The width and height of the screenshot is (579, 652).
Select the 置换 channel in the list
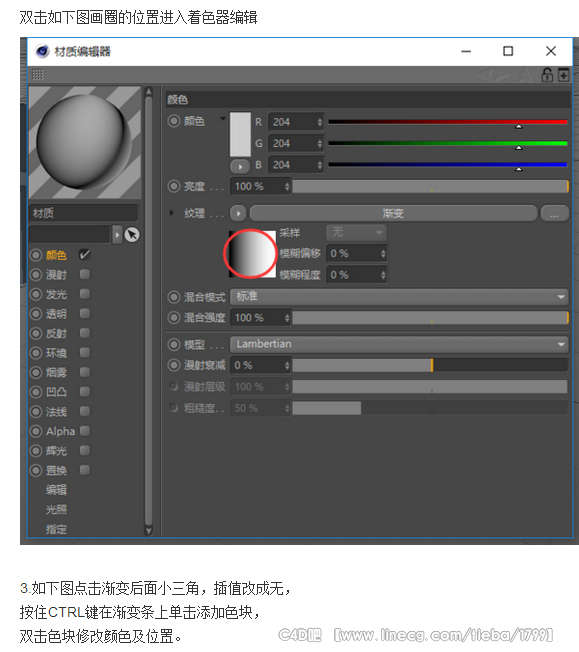[56, 470]
